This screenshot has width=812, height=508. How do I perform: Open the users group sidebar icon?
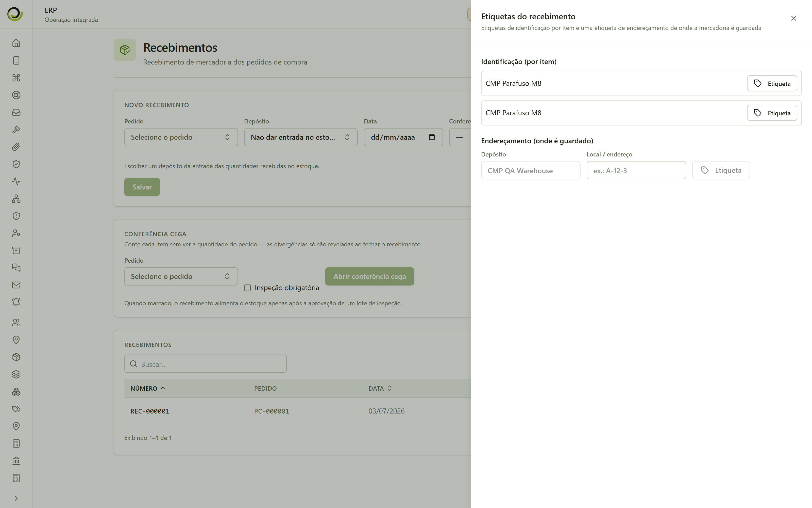click(x=16, y=323)
